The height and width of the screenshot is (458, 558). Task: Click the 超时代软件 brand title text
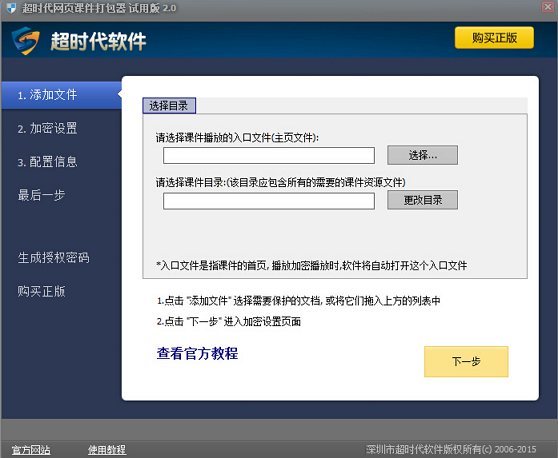click(98, 41)
